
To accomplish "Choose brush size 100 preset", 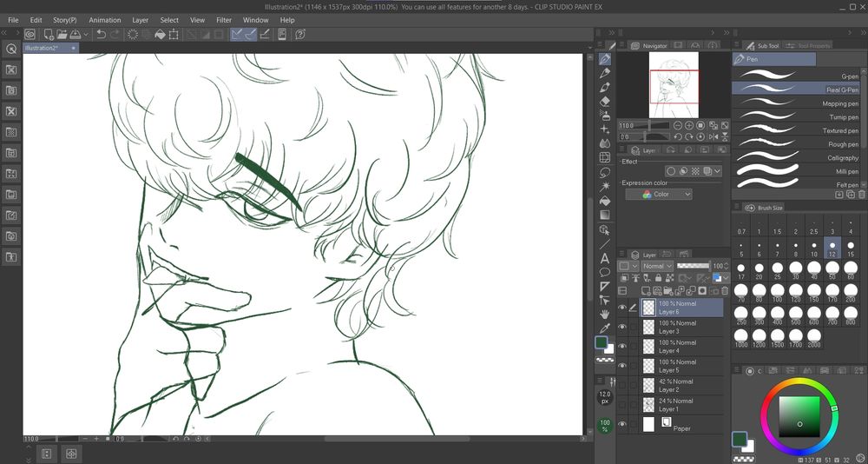I will [777, 294].
